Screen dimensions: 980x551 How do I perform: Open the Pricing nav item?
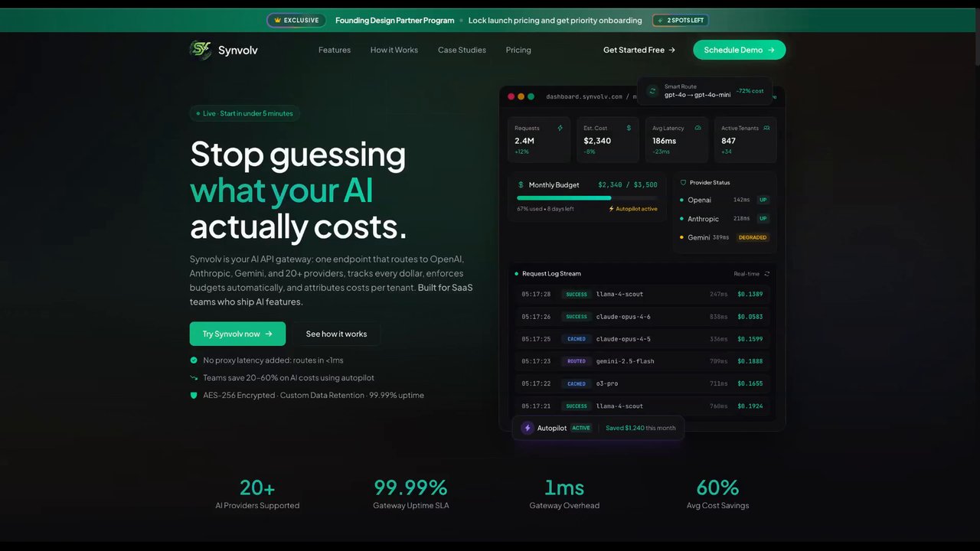(518, 50)
